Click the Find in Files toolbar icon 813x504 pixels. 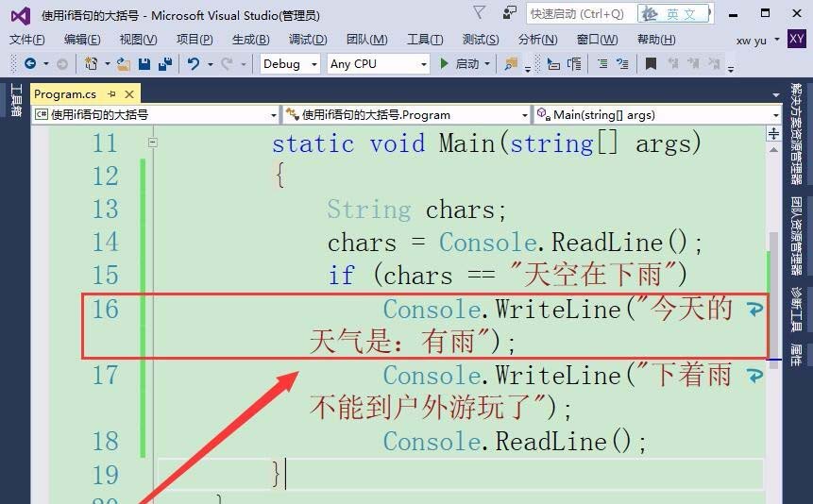pos(511,64)
